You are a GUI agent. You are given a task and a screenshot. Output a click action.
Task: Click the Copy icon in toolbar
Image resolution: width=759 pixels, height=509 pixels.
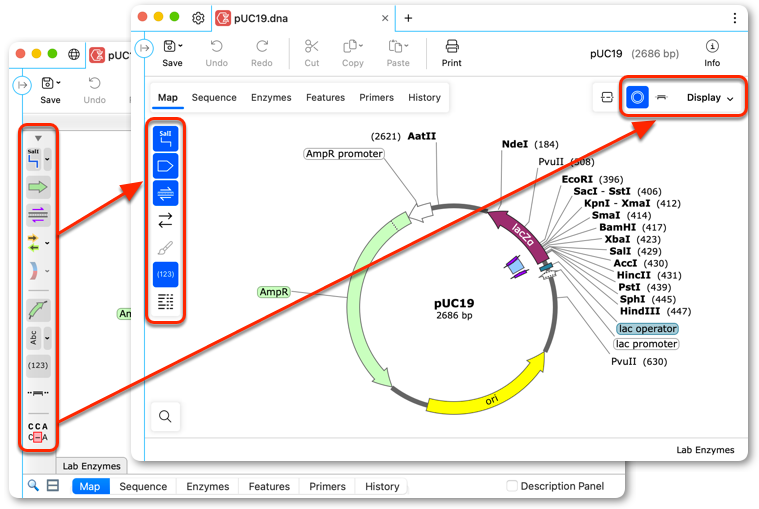(352, 53)
